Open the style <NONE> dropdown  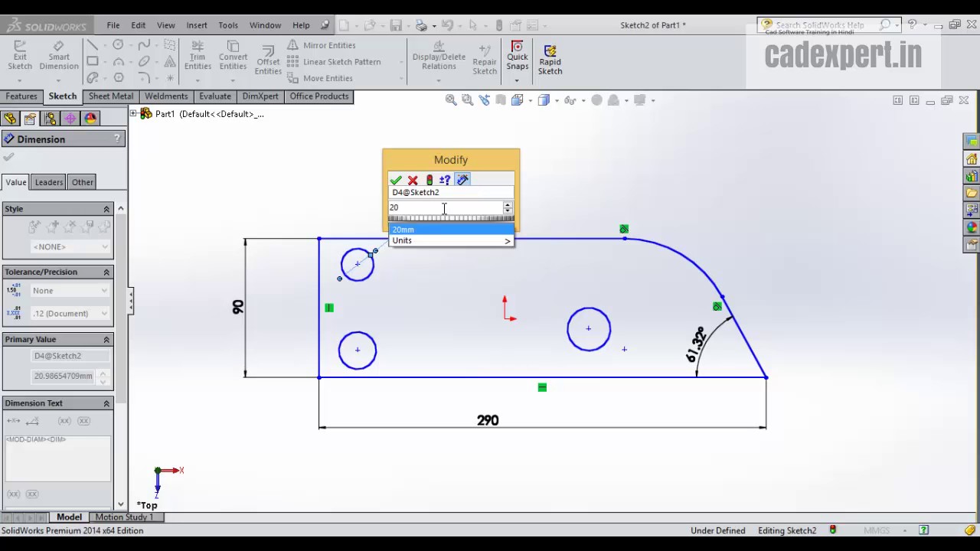70,246
